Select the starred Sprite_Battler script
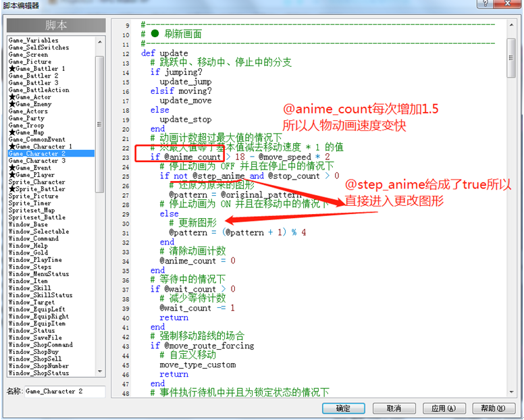 36,189
